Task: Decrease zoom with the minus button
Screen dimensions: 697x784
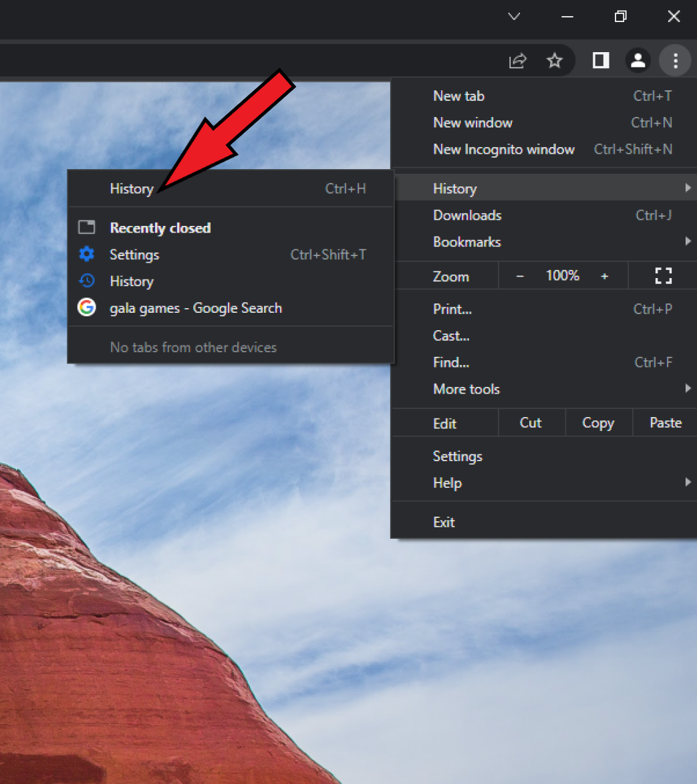Action: pos(519,275)
